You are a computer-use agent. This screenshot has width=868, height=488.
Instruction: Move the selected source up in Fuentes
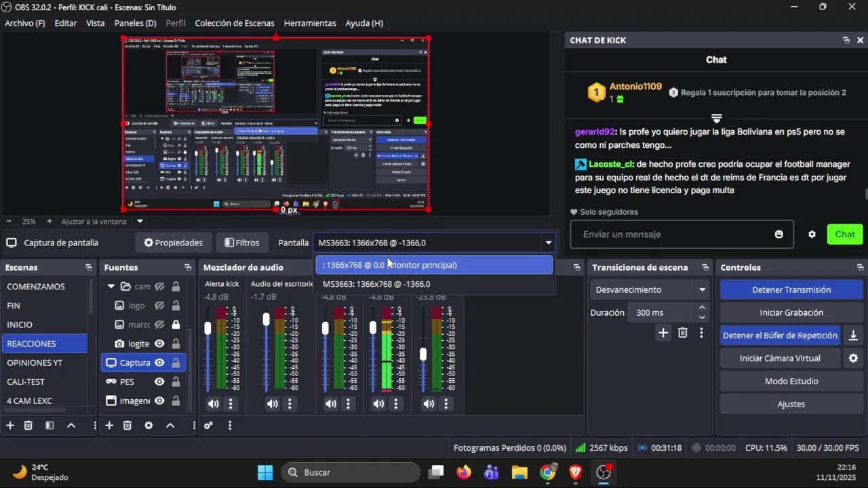pos(170,426)
